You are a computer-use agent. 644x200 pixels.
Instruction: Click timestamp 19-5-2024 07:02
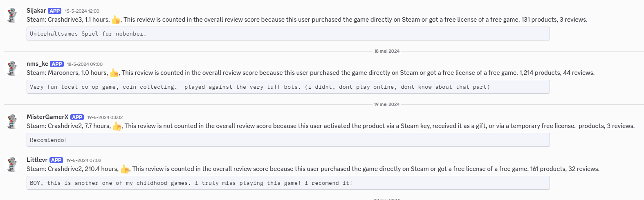[x=84, y=160]
